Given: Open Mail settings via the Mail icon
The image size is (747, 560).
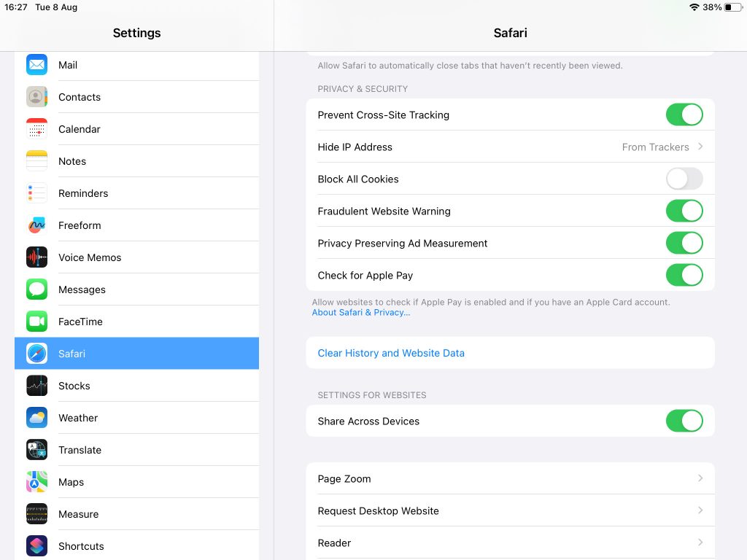Looking at the screenshot, I should pyautogui.click(x=36, y=65).
